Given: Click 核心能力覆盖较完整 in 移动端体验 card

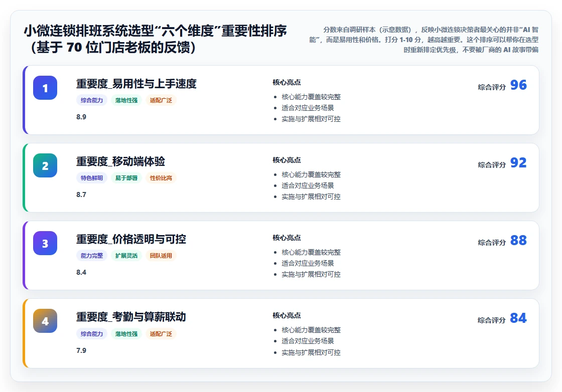Looking at the screenshot, I should pos(311,175).
